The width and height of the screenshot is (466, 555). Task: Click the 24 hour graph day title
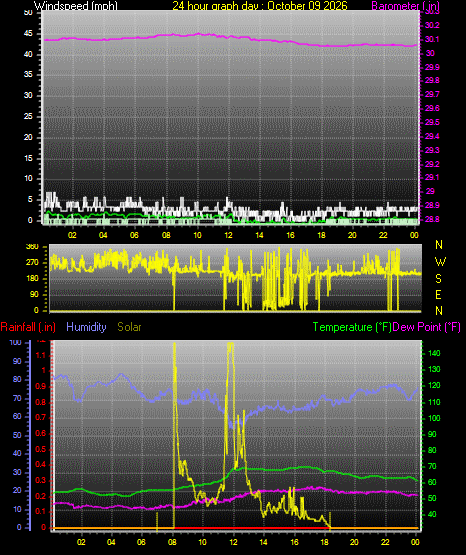tap(260, 6)
